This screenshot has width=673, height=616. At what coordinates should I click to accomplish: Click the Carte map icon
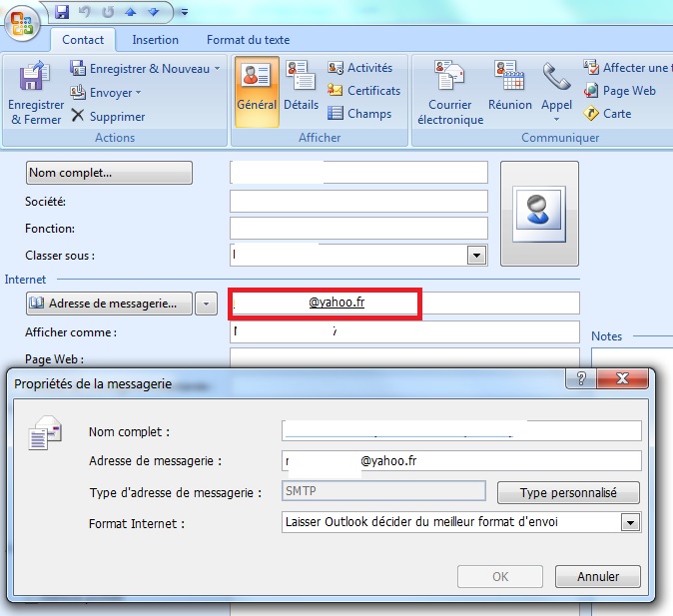coord(591,114)
